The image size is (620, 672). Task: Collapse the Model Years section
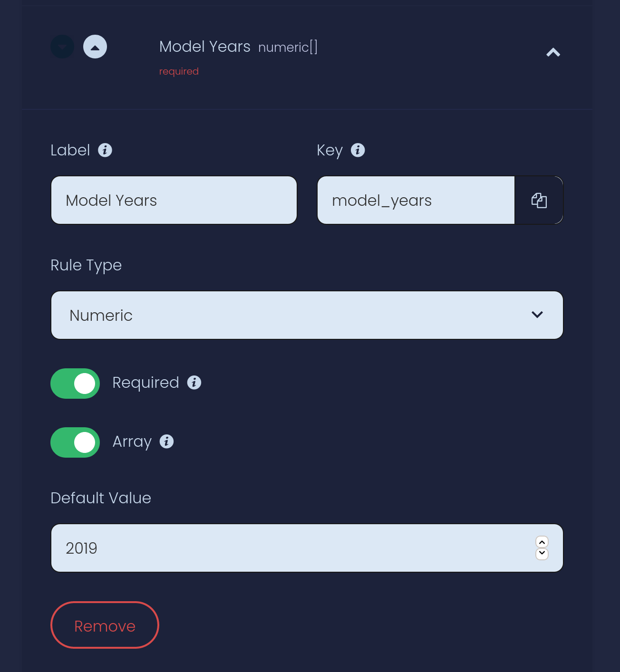(x=553, y=52)
